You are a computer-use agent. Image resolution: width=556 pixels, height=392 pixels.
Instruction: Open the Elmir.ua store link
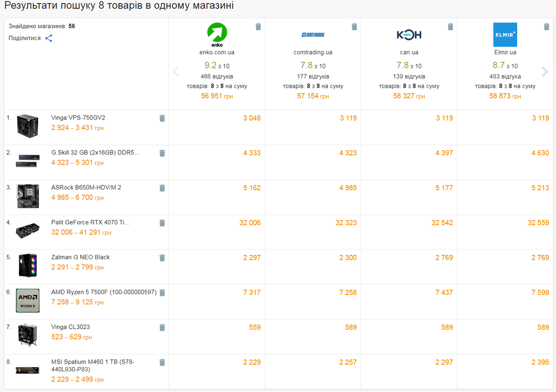click(x=505, y=52)
